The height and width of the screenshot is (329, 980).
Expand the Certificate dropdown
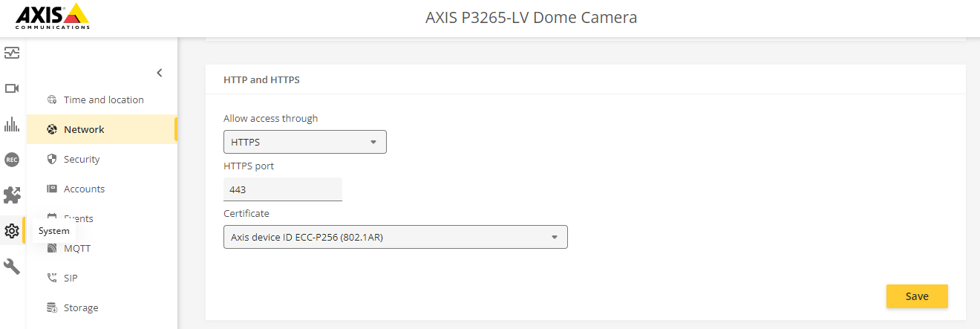point(396,237)
